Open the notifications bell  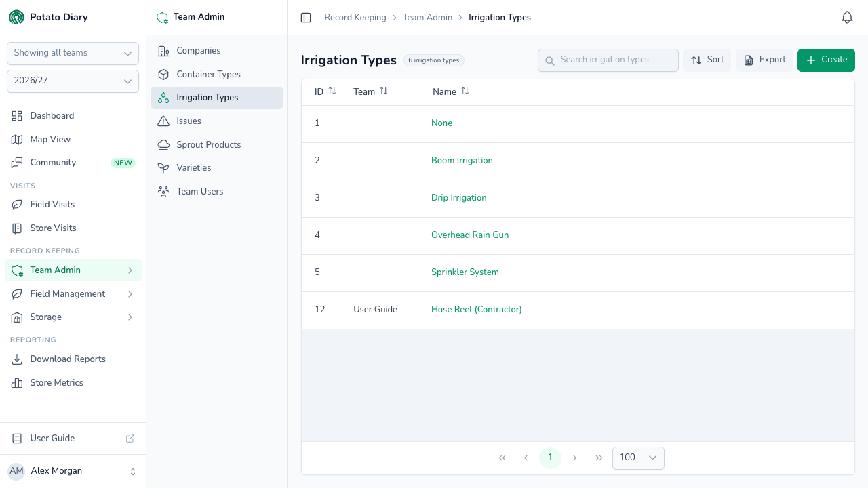tap(847, 18)
